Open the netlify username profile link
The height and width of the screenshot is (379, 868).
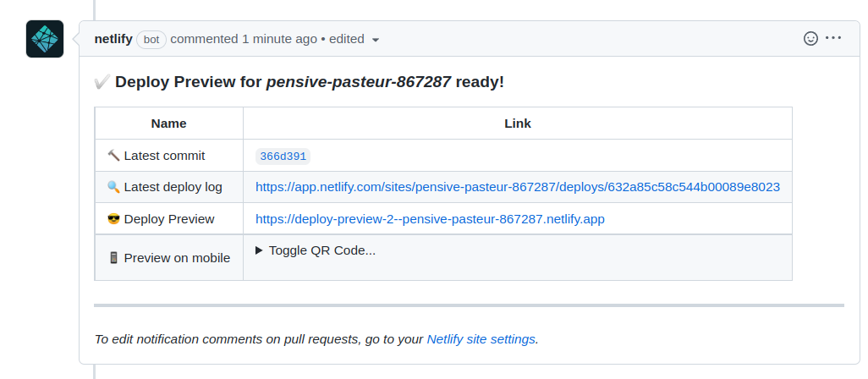coord(113,39)
